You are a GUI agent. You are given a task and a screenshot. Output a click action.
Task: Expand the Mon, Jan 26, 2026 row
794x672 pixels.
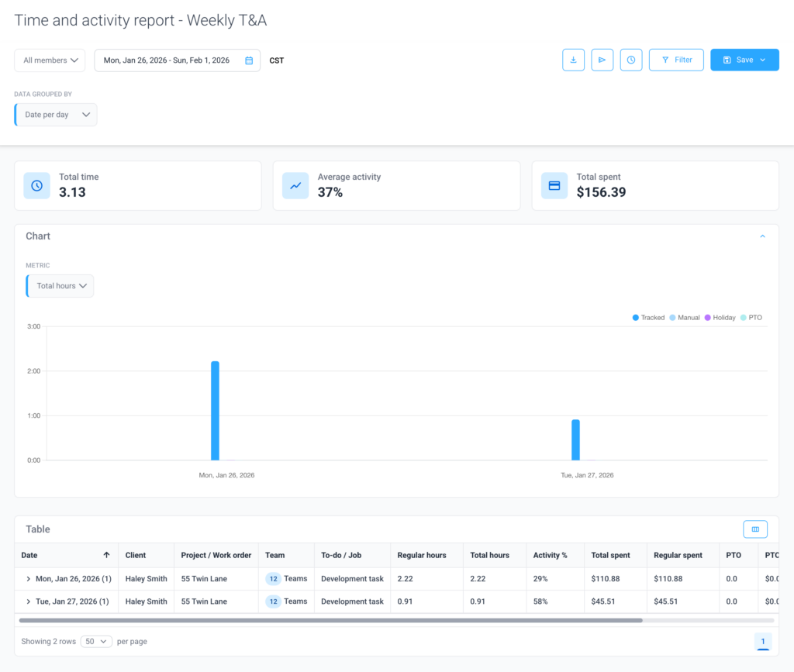point(29,579)
